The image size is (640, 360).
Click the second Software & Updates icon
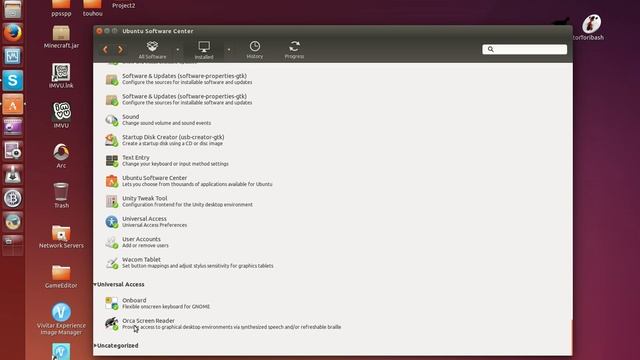point(111,100)
